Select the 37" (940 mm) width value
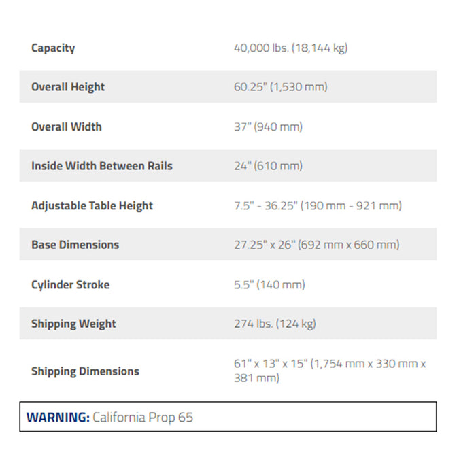Screen dimensions: 476x476 pos(268,126)
